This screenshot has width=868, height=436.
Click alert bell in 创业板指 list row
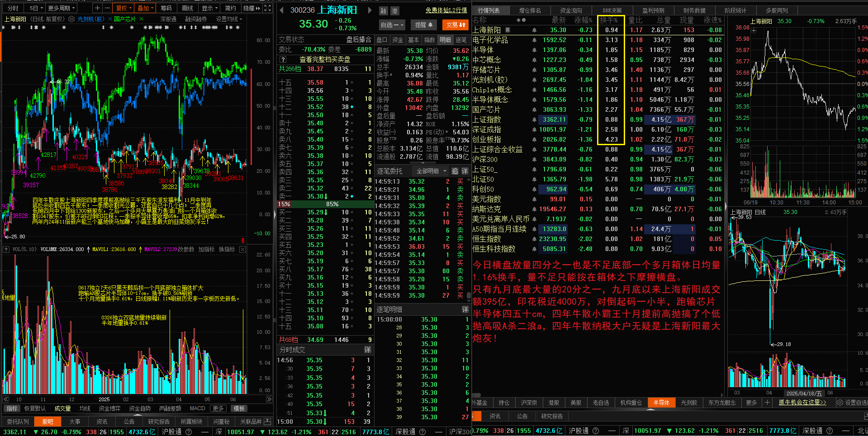coord(534,140)
